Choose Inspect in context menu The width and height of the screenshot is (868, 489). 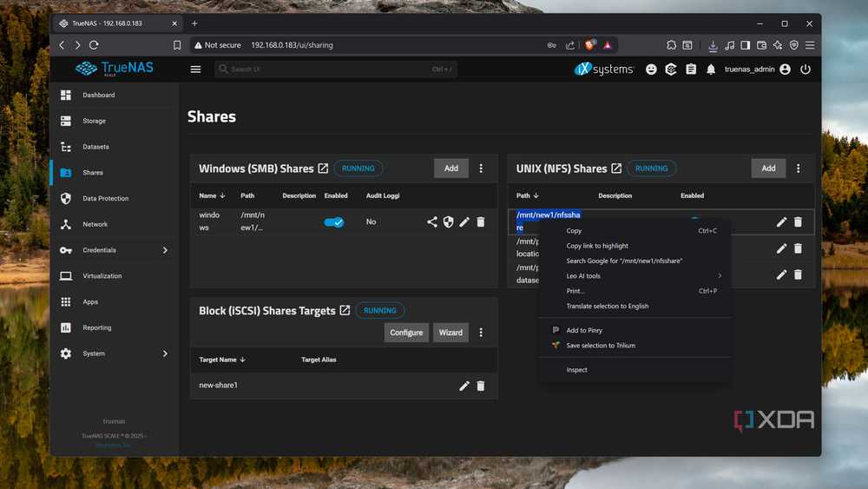coord(635,369)
